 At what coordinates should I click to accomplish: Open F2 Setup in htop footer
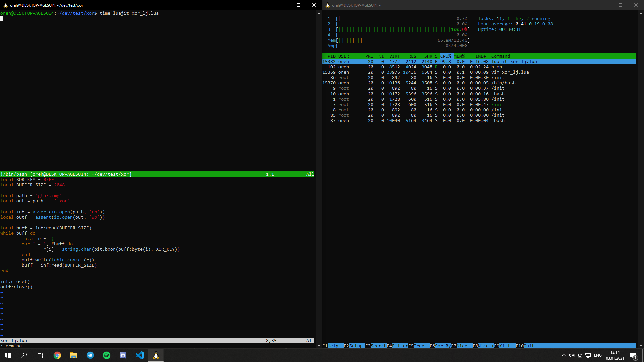pos(356,346)
